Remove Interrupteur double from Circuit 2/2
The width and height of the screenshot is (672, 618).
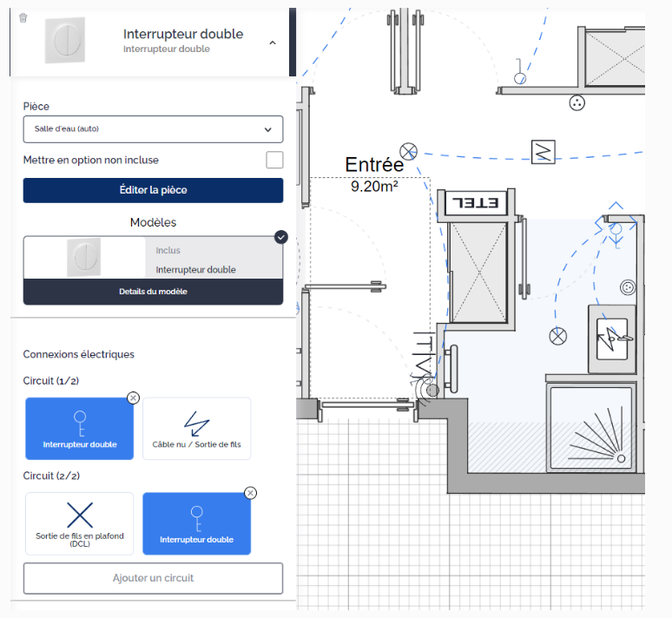point(251,493)
